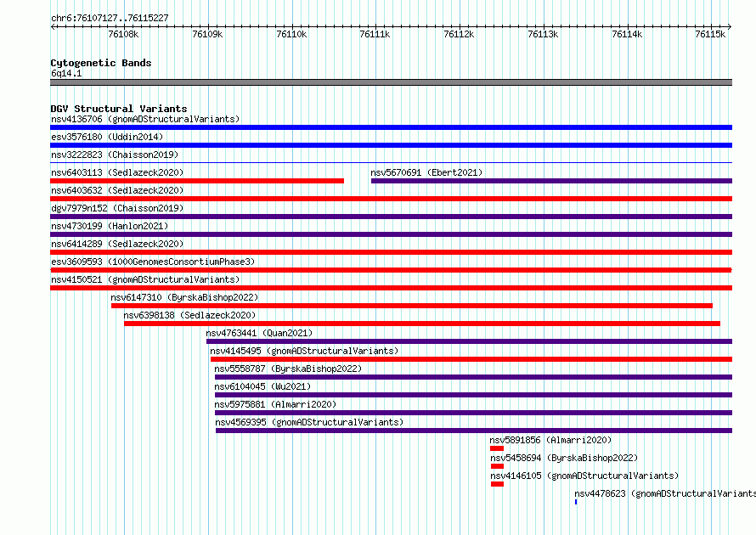Click the 76108k ruler tick label
Viewport: 756px width, 535px height.
[123, 34]
